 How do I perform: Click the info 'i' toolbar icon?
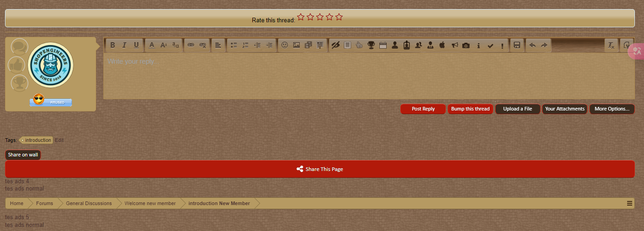click(x=478, y=45)
